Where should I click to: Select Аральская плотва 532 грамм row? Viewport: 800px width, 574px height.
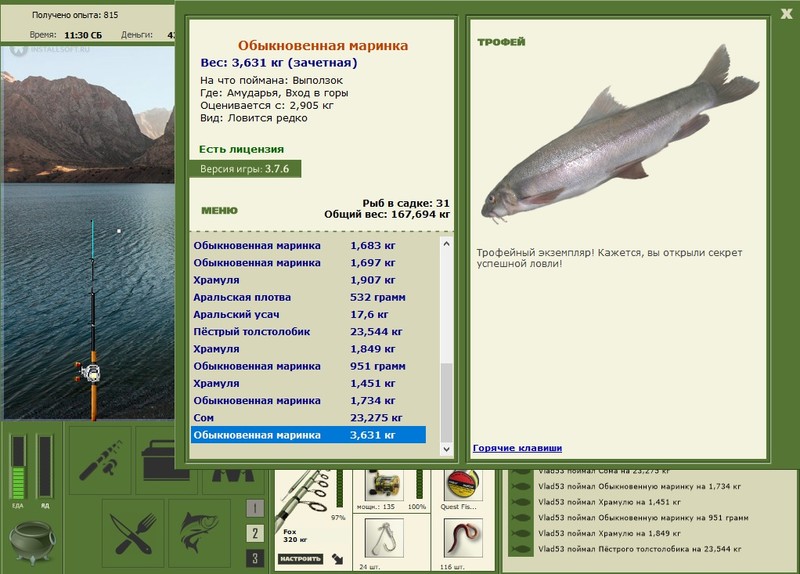point(308,297)
